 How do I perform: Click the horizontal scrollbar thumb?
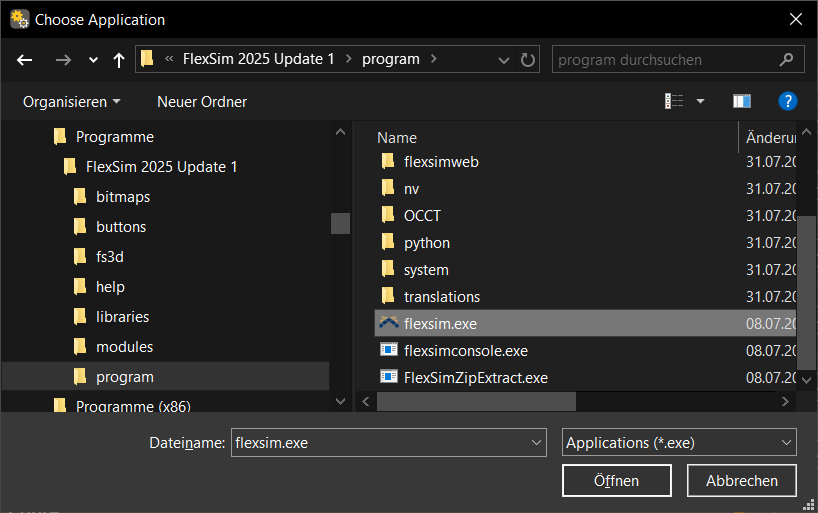click(x=476, y=401)
